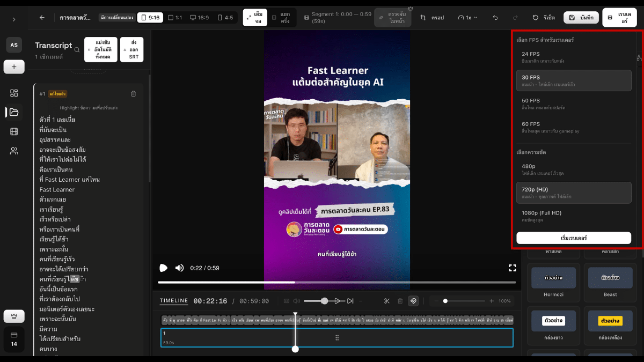The height and width of the screenshot is (362, 644).
Task: Open the 1x playback speed dropdown
Action: click(x=467, y=18)
